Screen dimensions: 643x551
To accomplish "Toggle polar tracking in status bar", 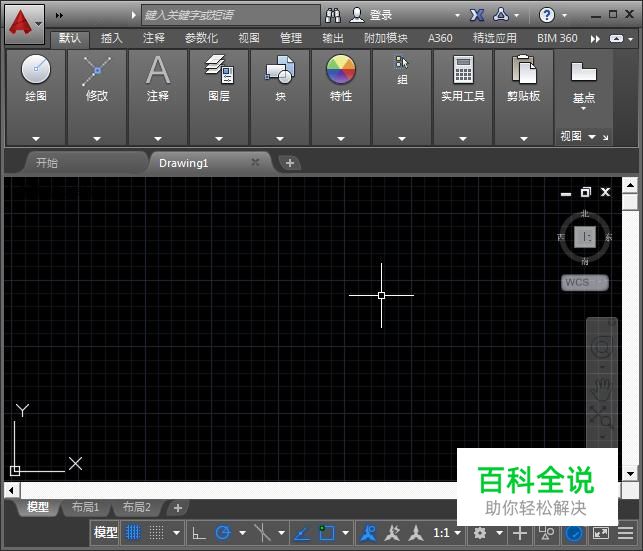I will 223,533.
